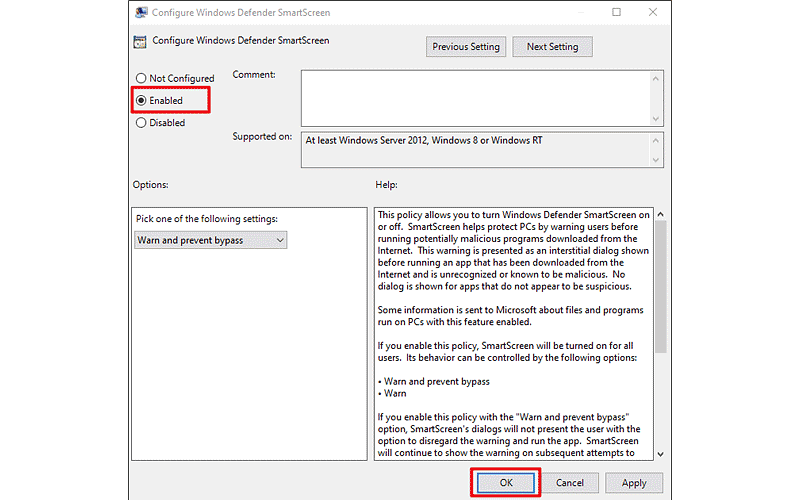Maximize the Configure Windows Defender SmartScreen window
This screenshot has height=500, width=800.
click(616, 12)
